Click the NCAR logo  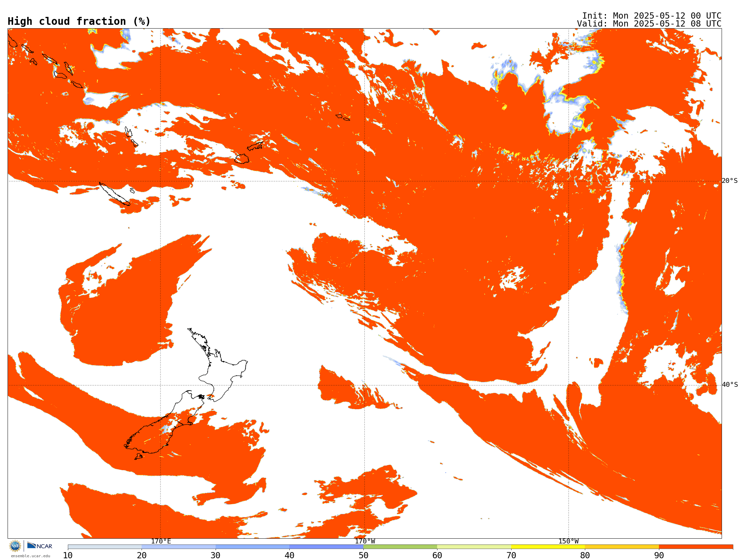point(40,546)
